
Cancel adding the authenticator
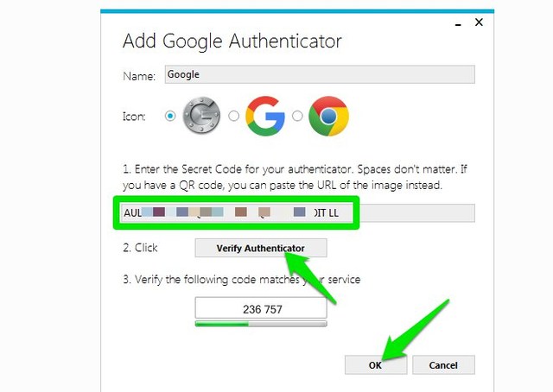pos(443,365)
